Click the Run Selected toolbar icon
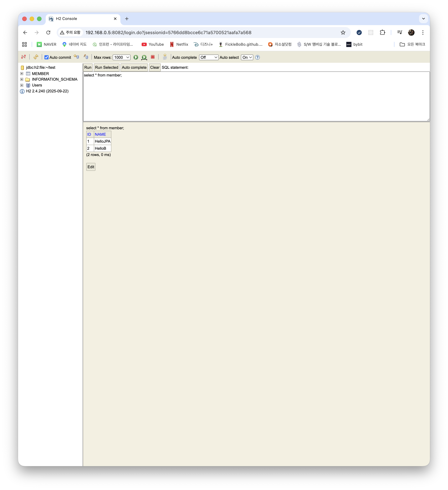Image resolution: width=448 pixels, height=490 pixels. pos(144,57)
